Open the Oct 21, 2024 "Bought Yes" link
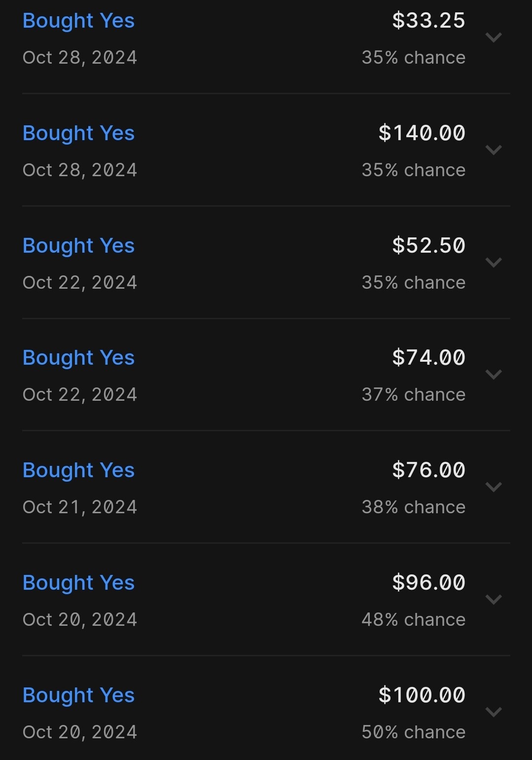The image size is (532, 760). [78, 470]
